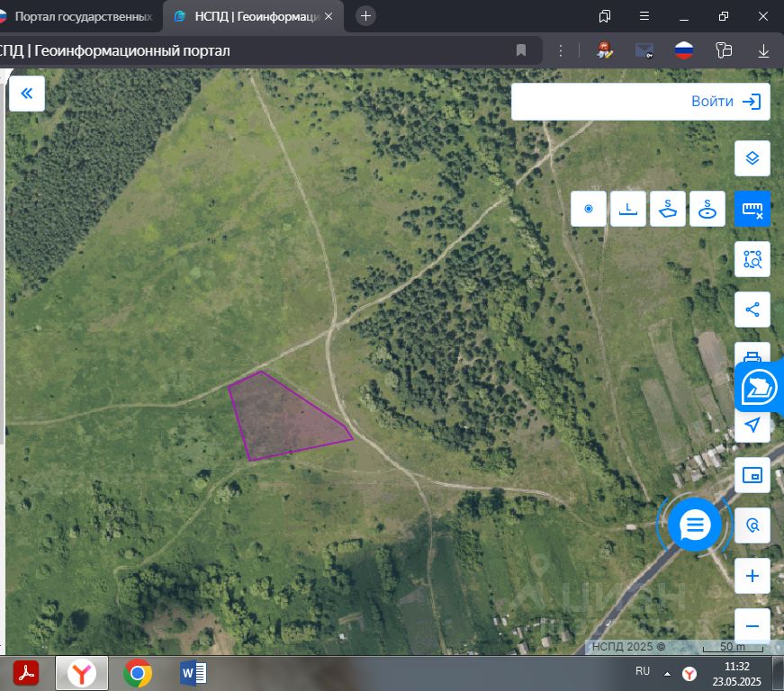
Task: Toggle the overview mini-map window
Action: [752, 475]
